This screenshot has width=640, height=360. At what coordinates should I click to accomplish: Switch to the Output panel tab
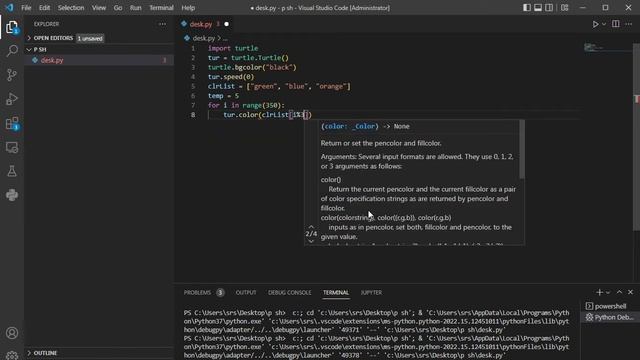[246, 293]
